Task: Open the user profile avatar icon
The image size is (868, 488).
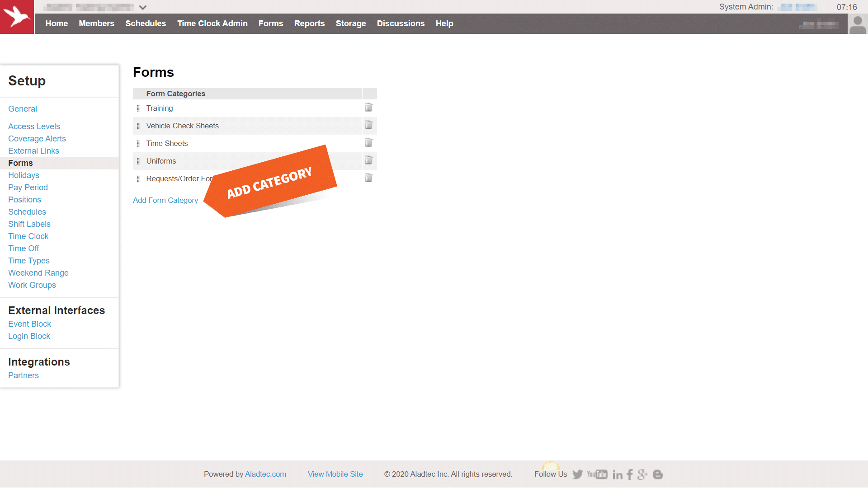Action: [x=858, y=24]
